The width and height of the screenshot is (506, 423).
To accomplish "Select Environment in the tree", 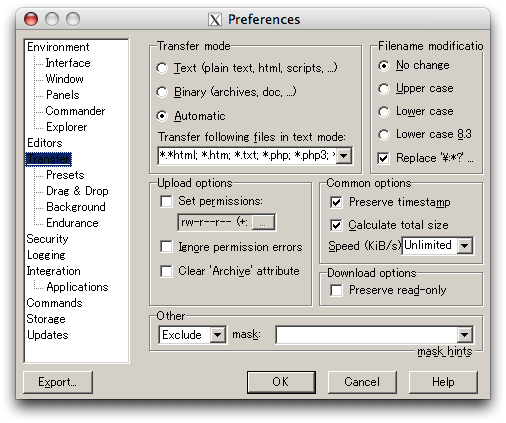I will click(58, 47).
